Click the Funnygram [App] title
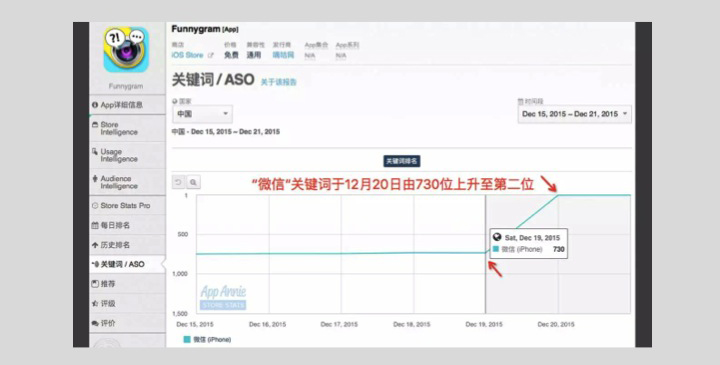The height and width of the screenshot is (365, 720). 205,29
